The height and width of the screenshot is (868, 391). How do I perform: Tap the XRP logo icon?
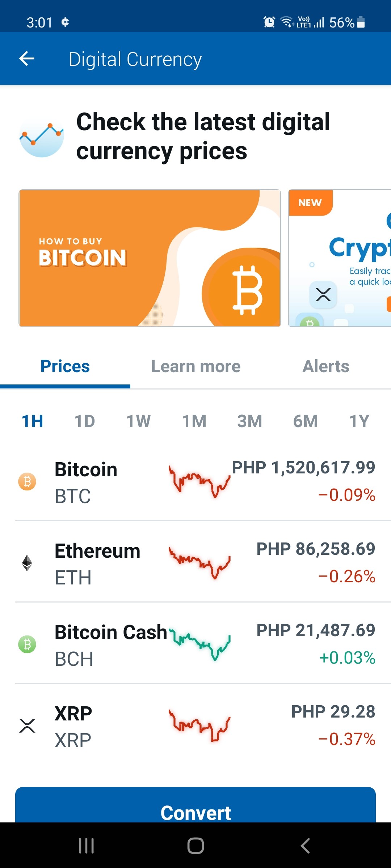[x=27, y=726]
